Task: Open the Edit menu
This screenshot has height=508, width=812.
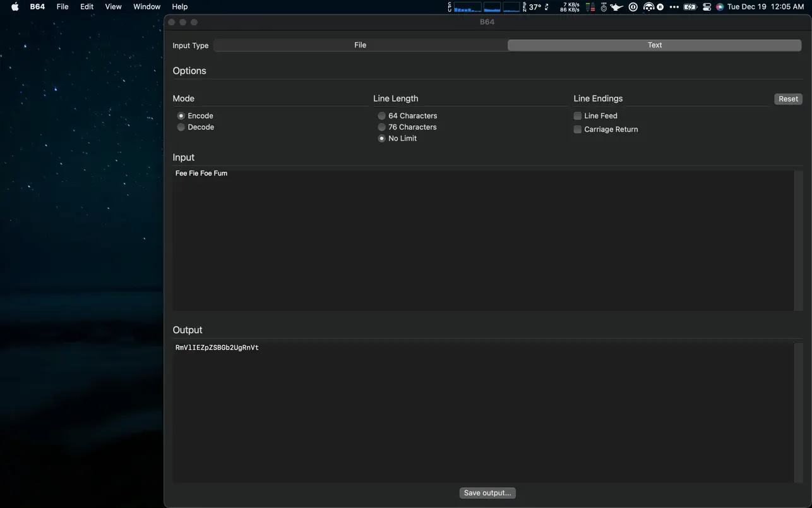Action: pyautogui.click(x=87, y=7)
